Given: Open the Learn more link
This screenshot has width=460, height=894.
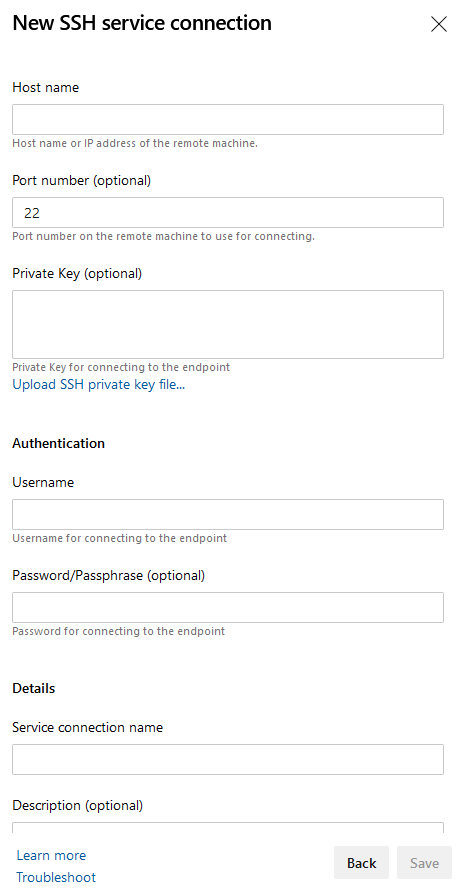Looking at the screenshot, I should pos(51,855).
